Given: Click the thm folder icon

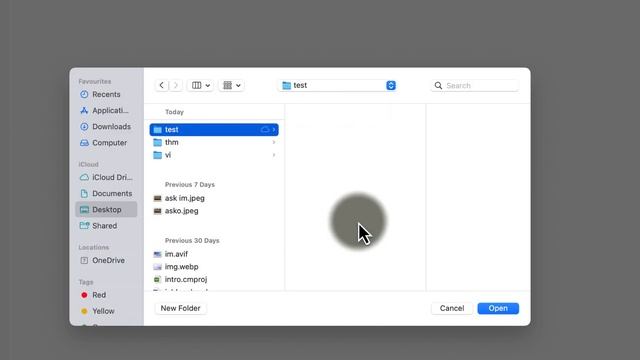Looking at the screenshot, I should (x=158, y=142).
